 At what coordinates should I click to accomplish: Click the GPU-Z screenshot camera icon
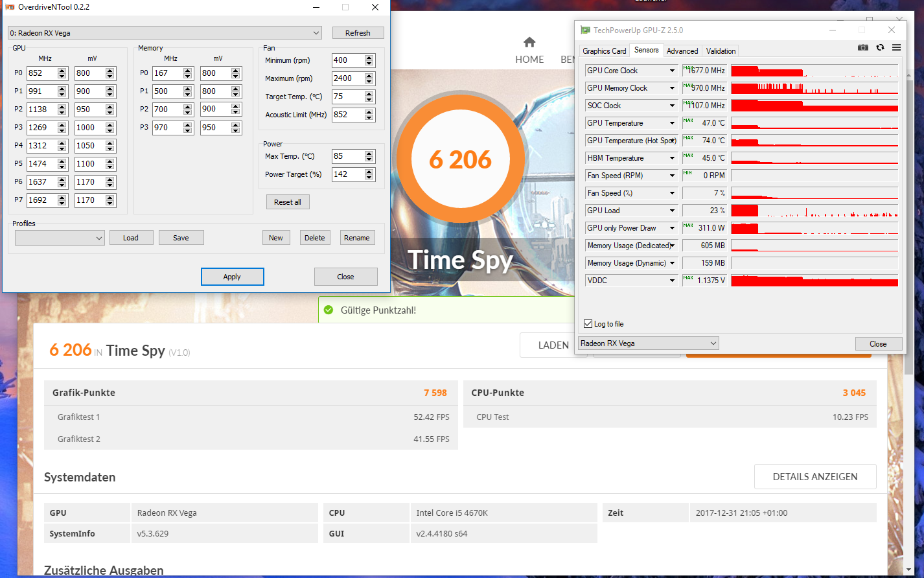pos(863,47)
